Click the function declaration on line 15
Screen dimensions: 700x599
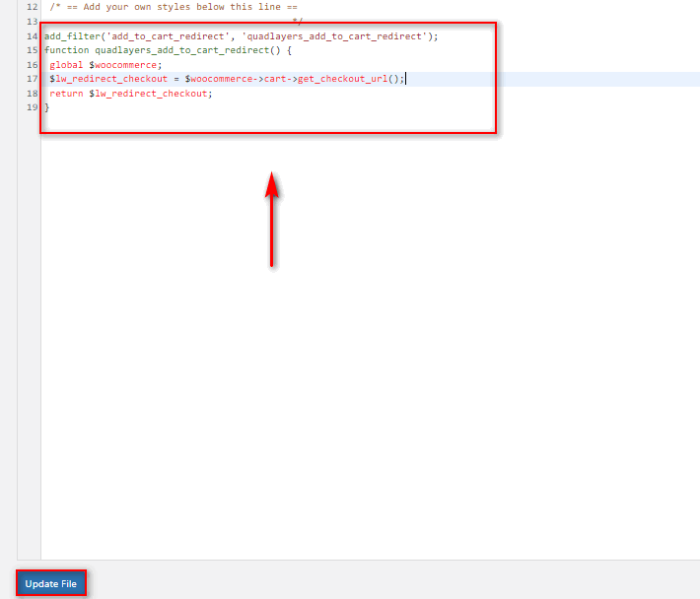pyautogui.click(x=168, y=50)
